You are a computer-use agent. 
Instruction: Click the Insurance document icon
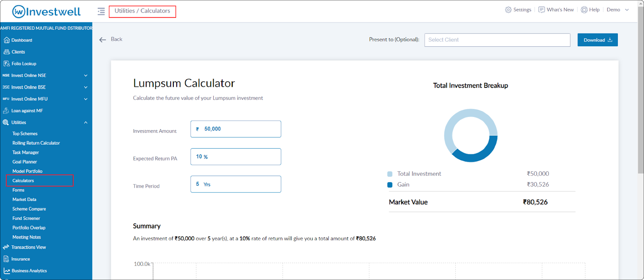click(x=6, y=259)
